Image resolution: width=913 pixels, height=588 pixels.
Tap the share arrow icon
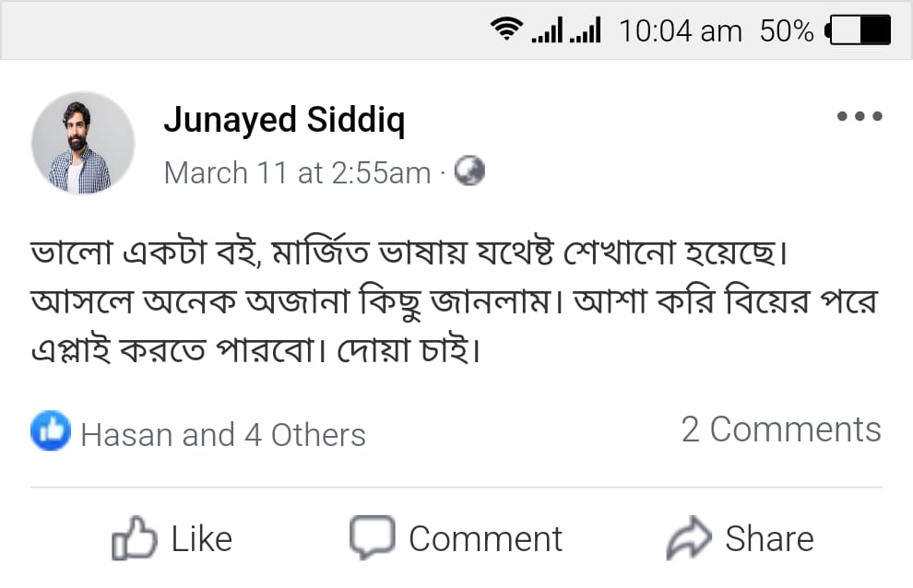point(689,539)
